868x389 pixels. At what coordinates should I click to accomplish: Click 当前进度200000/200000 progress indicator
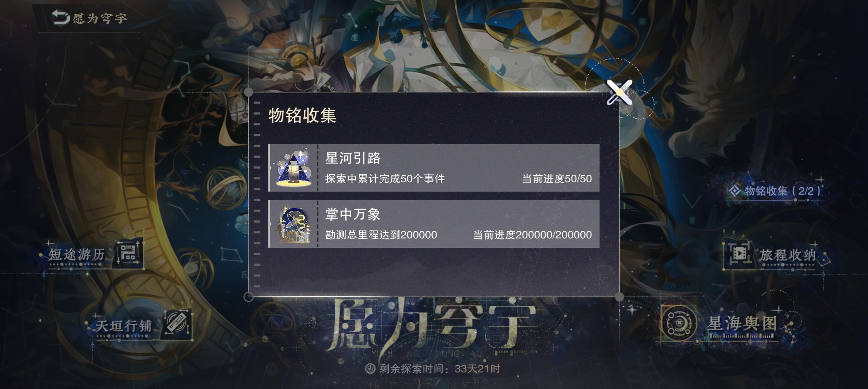(x=532, y=235)
